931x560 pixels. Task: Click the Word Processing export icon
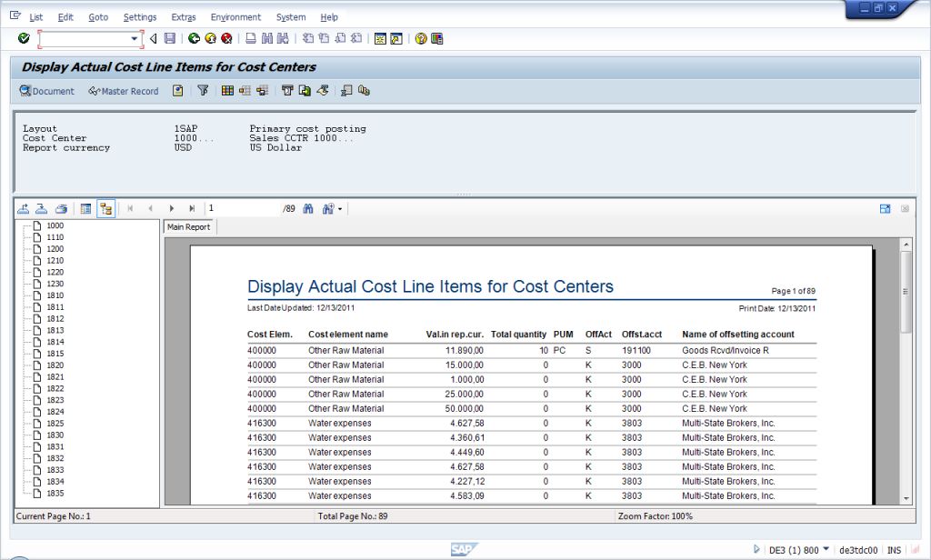pyautogui.click(x=287, y=90)
